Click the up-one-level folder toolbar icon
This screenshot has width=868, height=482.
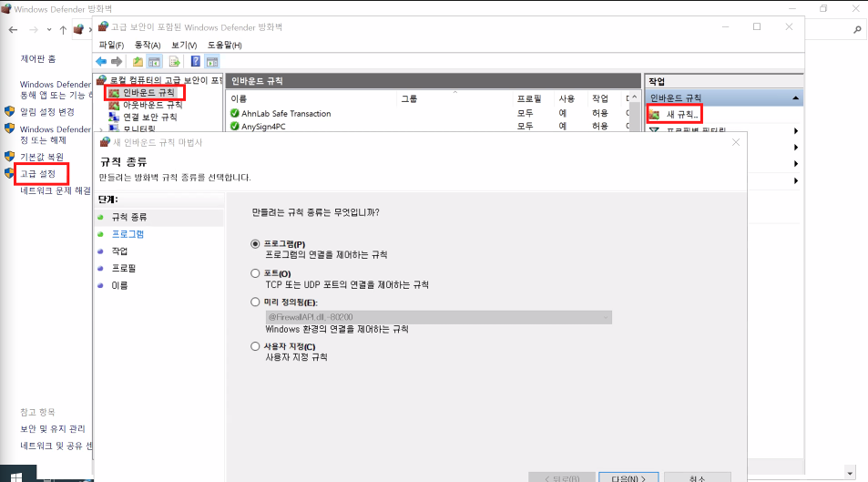point(138,61)
